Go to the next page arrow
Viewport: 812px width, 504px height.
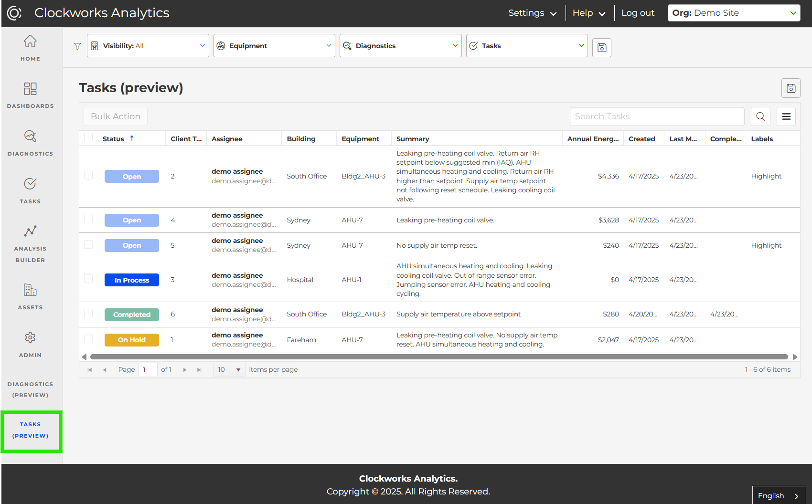click(185, 370)
